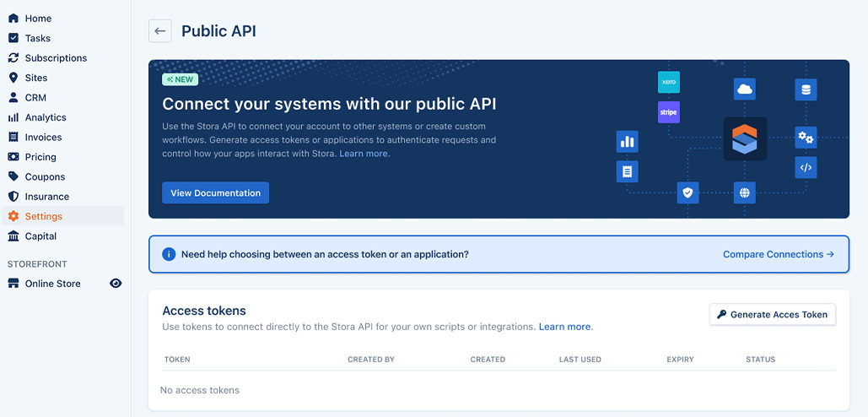Go to the Pricing section
The image size is (868, 417).
pos(40,157)
